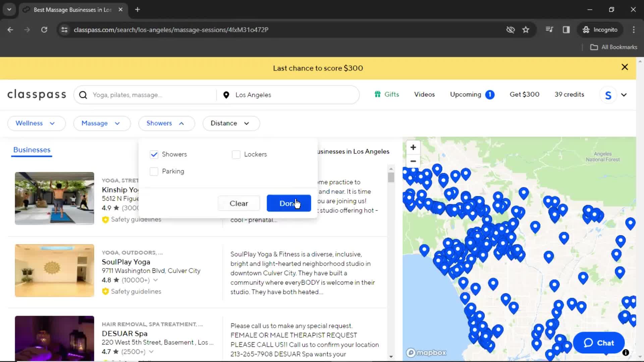
Task: Click the results list scrollbar thumb
Action: (391, 177)
